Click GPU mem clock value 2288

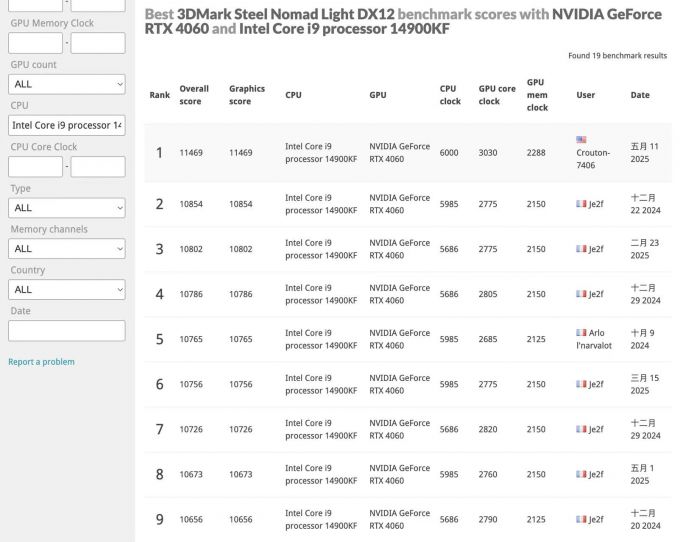pyautogui.click(x=536, y=153)
